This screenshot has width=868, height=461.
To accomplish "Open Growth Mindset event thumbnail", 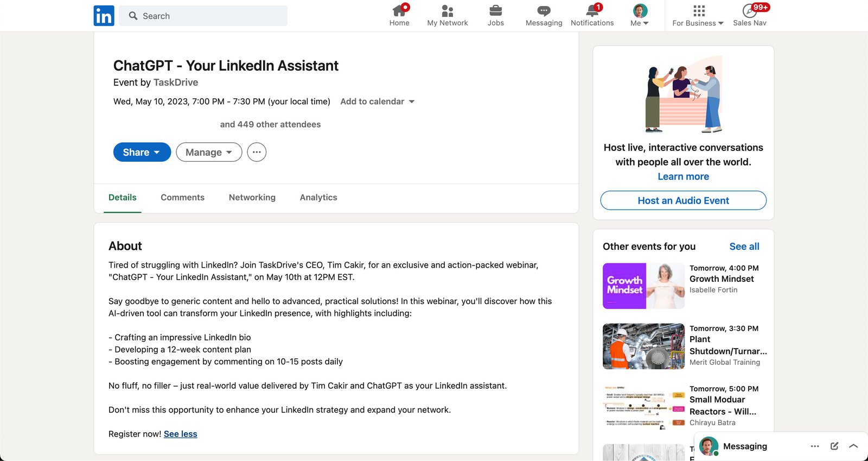I will click(643, 286).
